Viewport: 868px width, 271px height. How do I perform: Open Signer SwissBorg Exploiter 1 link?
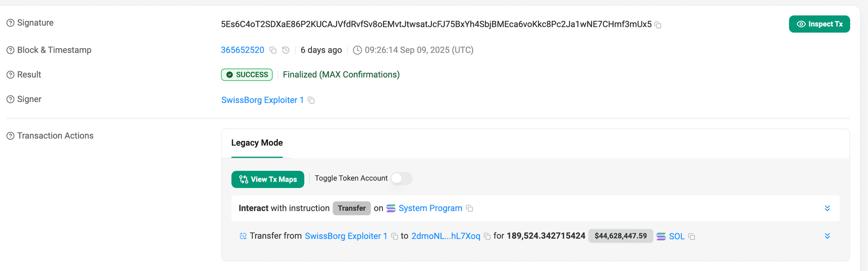(262, 100)
